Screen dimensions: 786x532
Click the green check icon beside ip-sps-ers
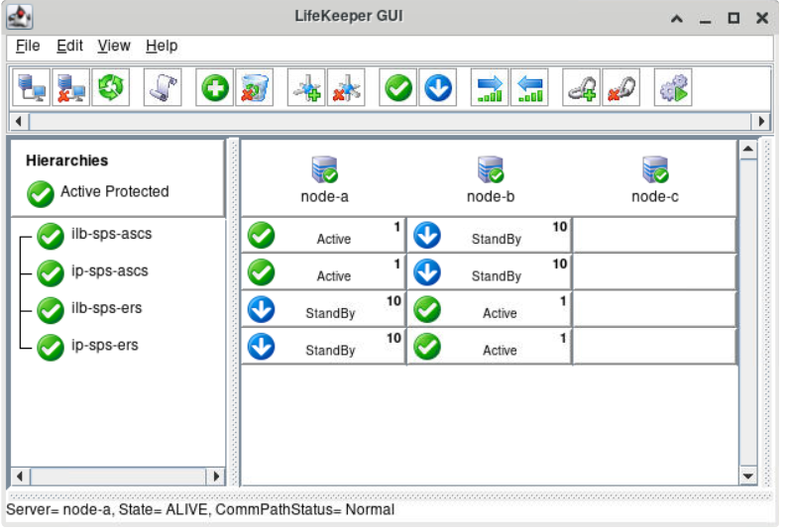[51, 347]
